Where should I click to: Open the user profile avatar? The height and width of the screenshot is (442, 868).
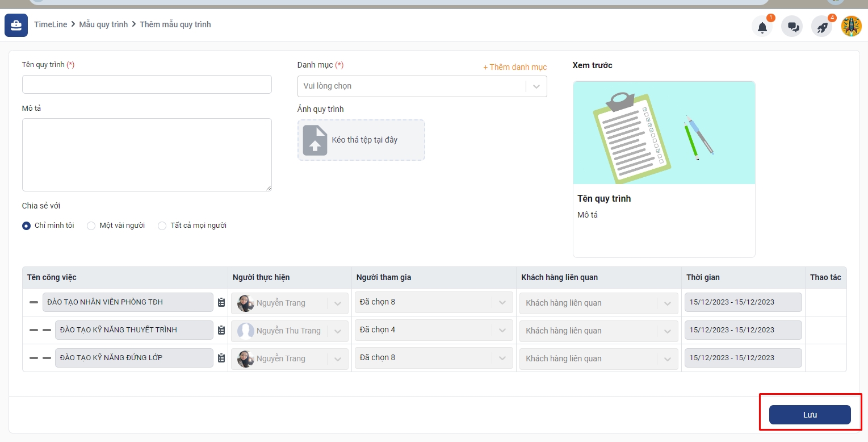click(x=851, y=26)
